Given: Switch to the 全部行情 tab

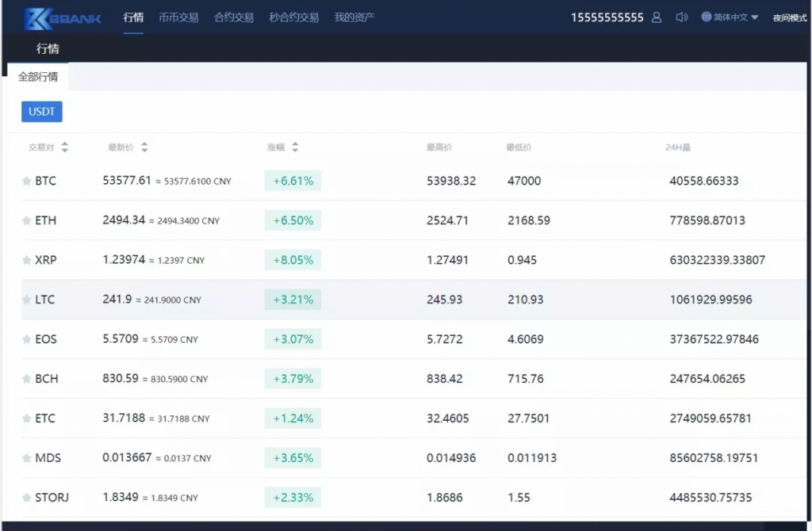Looking at the screenshot, I should (x=38, y=78).
